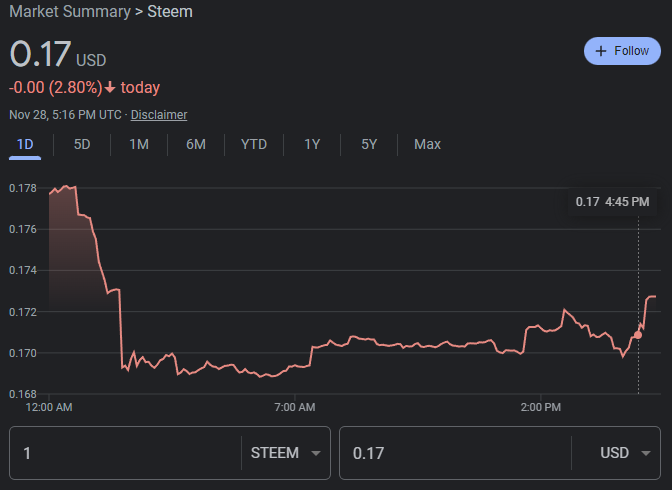Click the plus icon in Follow
Viewport: 672px width, 490px height.
pyautogui.click(x=601, y=51)
